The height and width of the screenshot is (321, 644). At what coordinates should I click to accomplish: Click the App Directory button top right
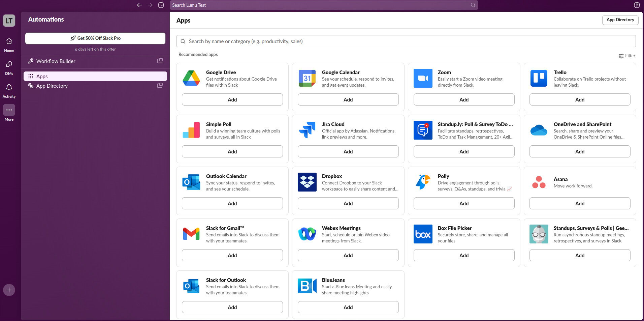pyautogui.click(x=620, y=20)
